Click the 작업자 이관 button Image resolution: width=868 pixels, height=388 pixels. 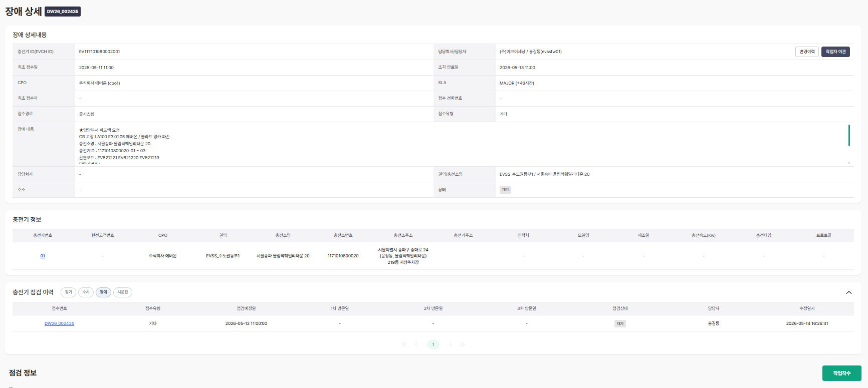(835, 52)
